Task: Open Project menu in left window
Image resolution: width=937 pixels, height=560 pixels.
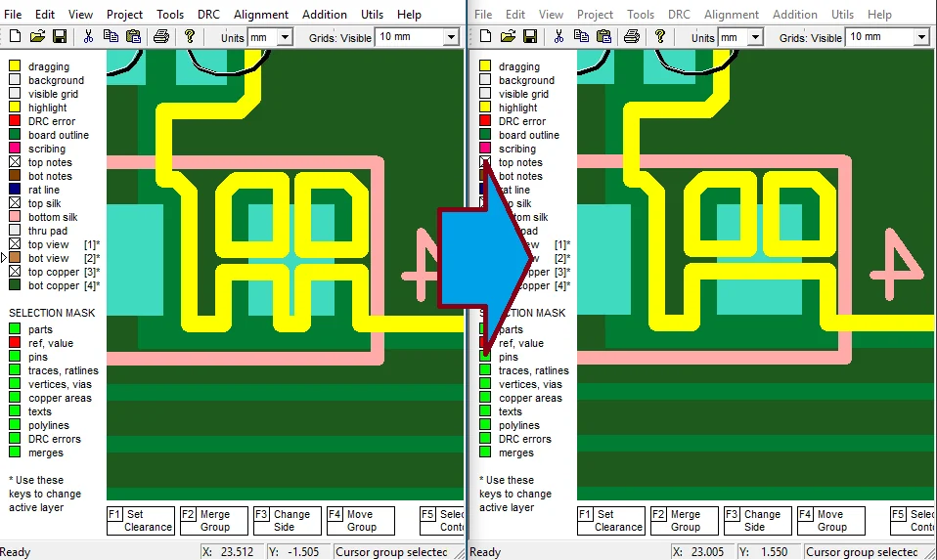Action: [x=124, y=15]
